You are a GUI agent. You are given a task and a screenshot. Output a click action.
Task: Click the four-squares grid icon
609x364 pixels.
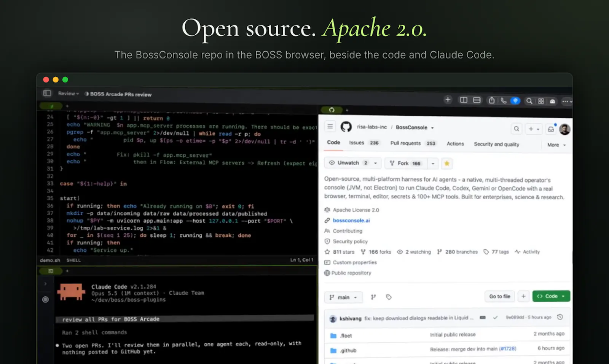pos(541,101)
